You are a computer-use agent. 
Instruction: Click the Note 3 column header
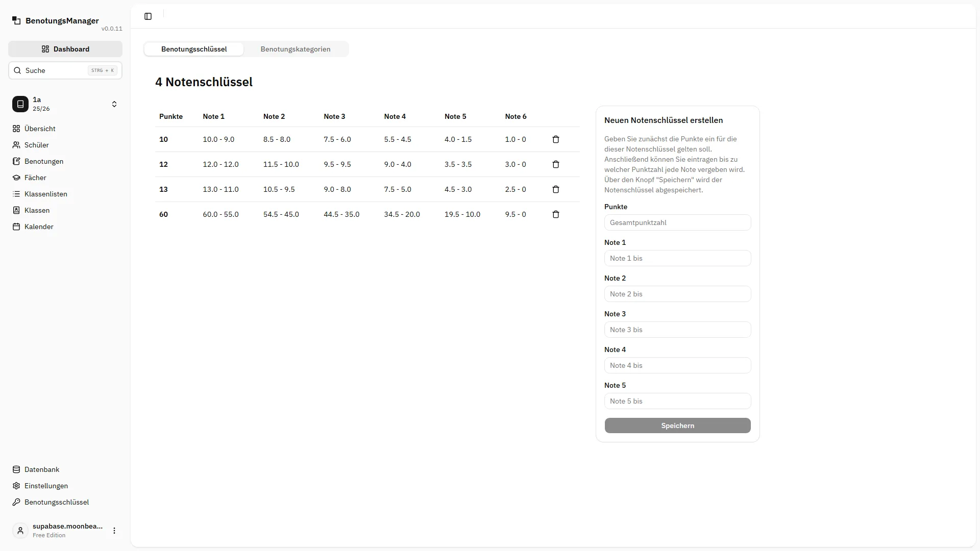(334, 116)
